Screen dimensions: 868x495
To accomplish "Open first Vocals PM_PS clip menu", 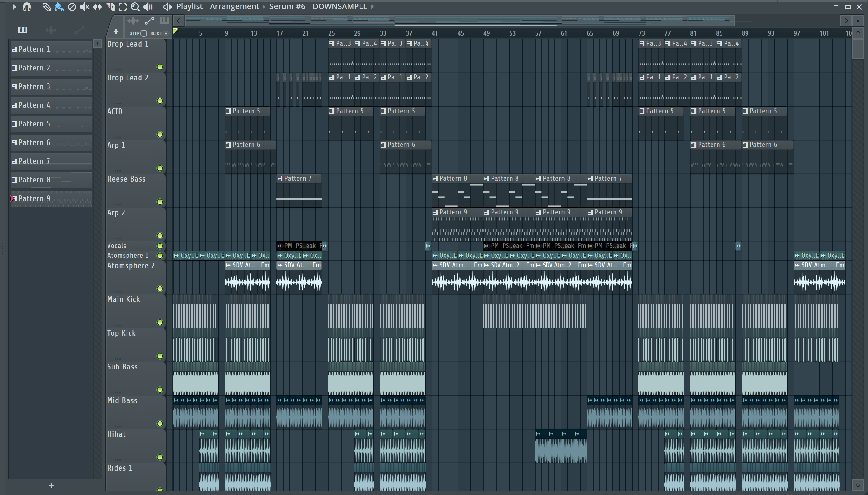I will tap(280, 245).
